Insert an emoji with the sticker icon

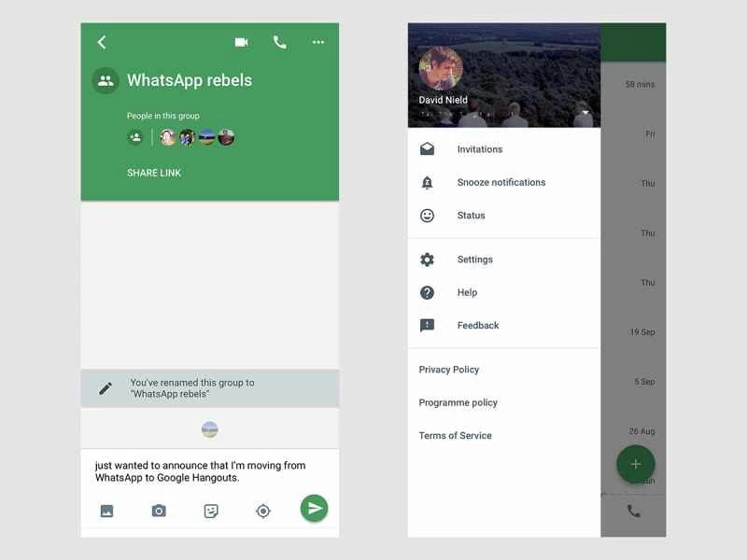point(211,511)
